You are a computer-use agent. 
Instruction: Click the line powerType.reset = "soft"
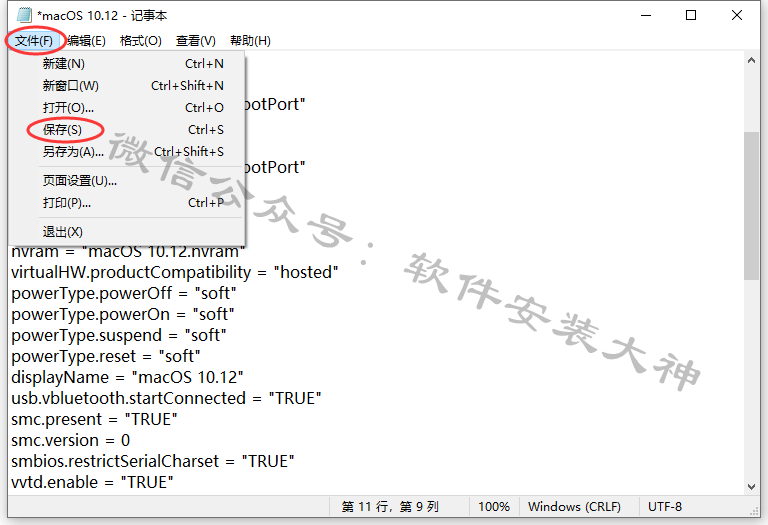106,356
